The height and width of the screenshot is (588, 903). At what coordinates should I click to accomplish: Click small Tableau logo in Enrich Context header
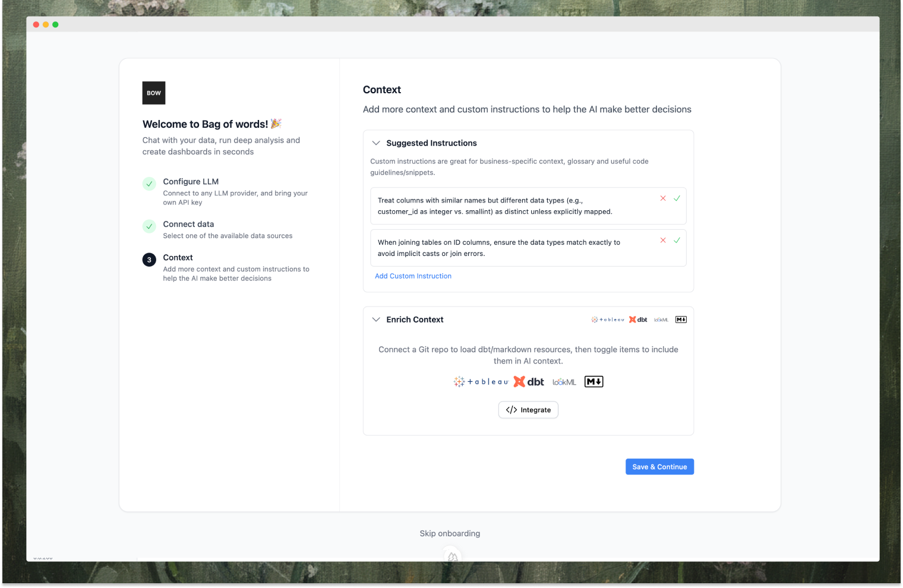(608, 320)
